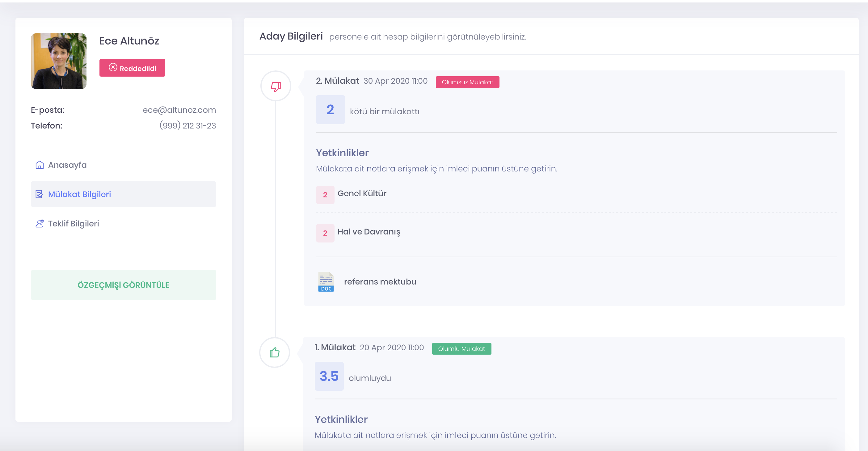Click the circled X in the Reddedildi badge

tap(113, 68)
